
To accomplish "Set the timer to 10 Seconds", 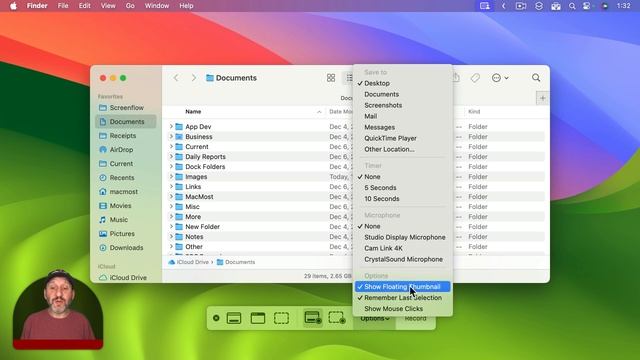I will point(403,199).
